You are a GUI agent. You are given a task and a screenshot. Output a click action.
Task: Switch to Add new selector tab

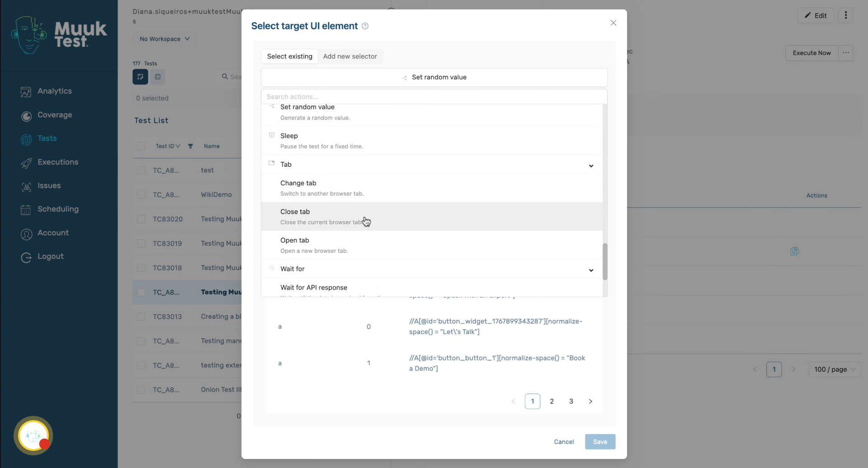point(350,56)
